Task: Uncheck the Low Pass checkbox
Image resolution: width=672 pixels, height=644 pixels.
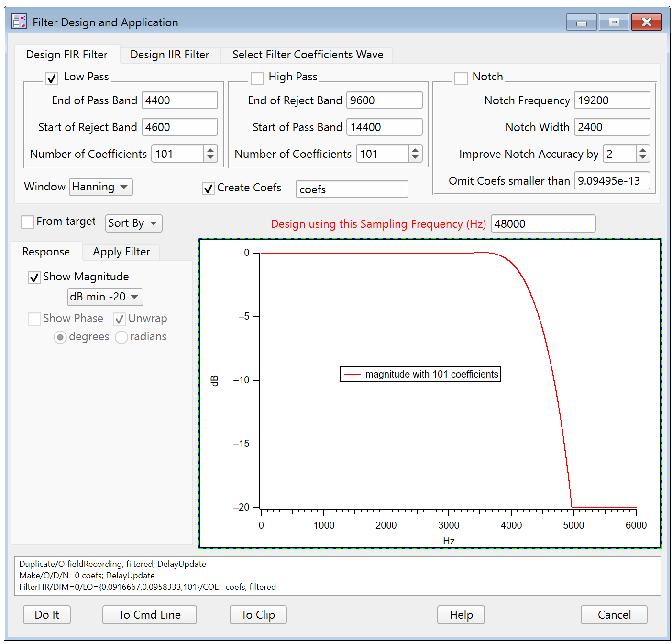Action: [x=52, y=78]
